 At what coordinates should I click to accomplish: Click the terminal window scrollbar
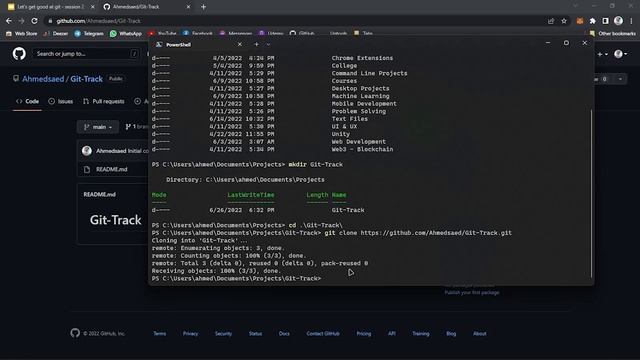pyautogui.click(x=591, y=194)
